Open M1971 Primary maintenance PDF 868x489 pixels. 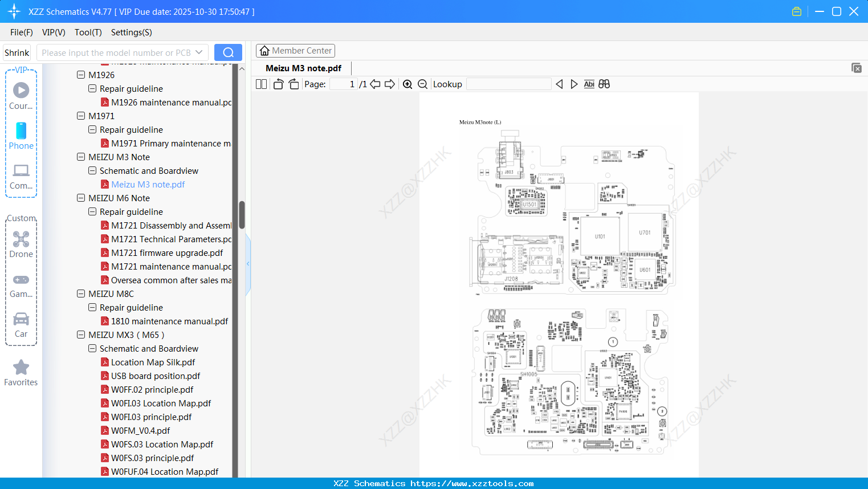click(x=166, y=144)
